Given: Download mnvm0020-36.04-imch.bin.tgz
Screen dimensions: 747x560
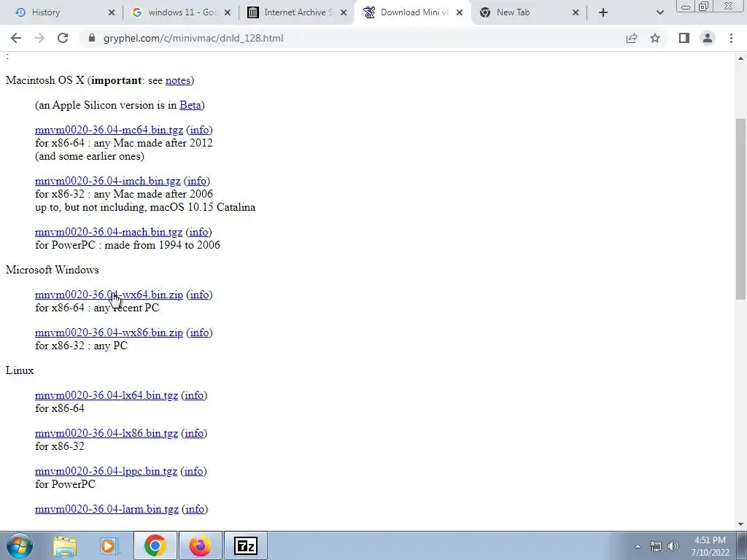Looking at the screenshot, I should [108, 181].
